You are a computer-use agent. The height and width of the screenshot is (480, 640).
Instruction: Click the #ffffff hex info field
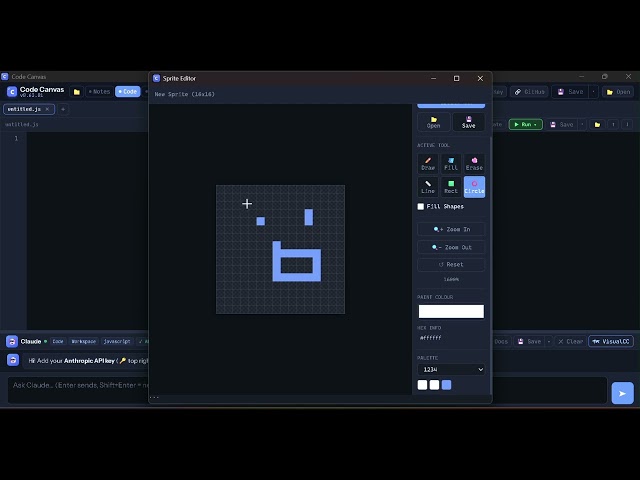point(431,338)
